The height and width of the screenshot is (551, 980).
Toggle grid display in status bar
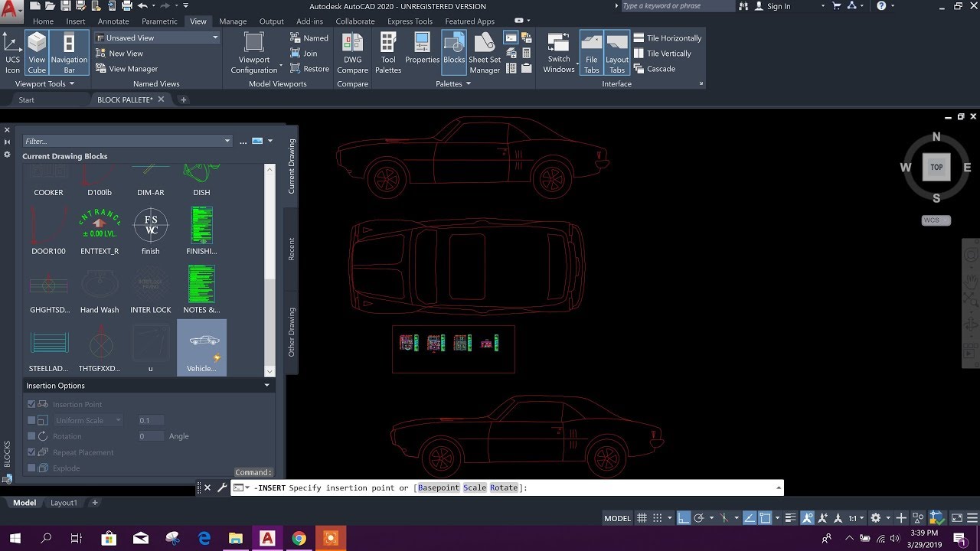(642, 518)
